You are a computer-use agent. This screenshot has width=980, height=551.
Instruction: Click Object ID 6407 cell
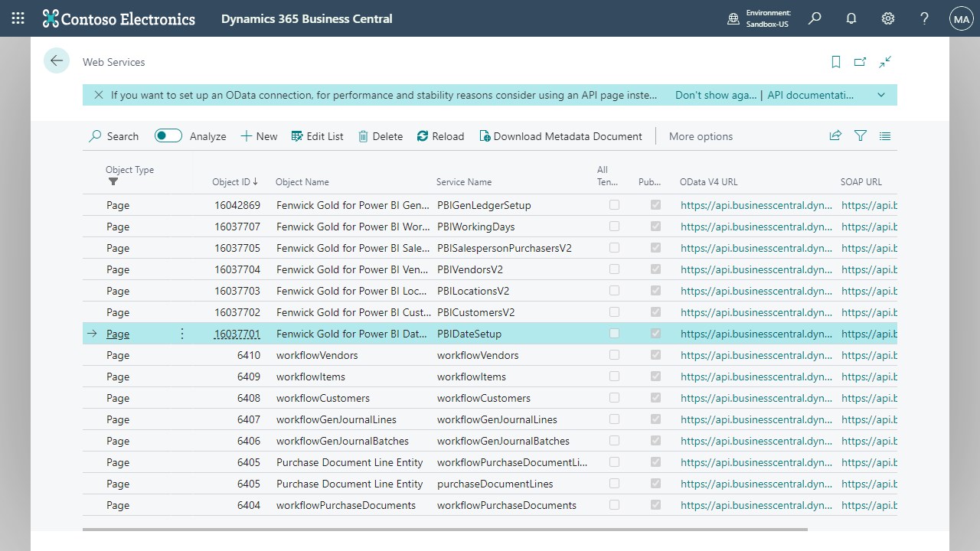(x=249, y=419)
